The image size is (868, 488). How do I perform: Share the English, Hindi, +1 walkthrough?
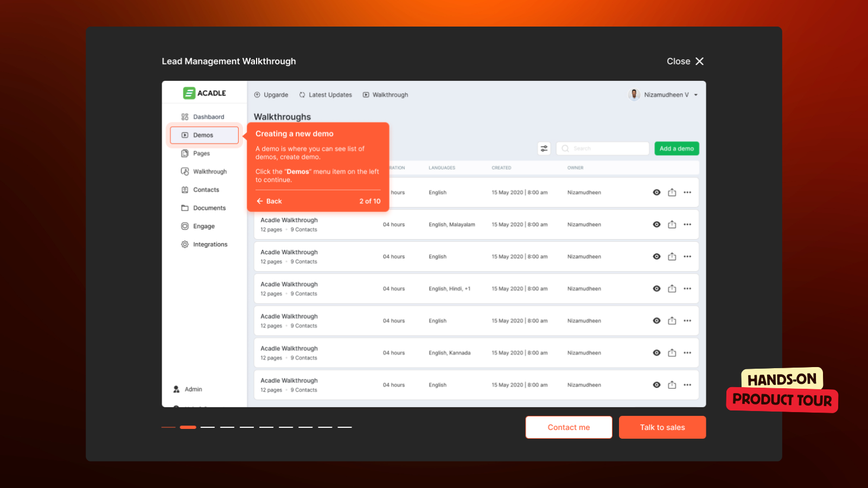pos(672,288)
